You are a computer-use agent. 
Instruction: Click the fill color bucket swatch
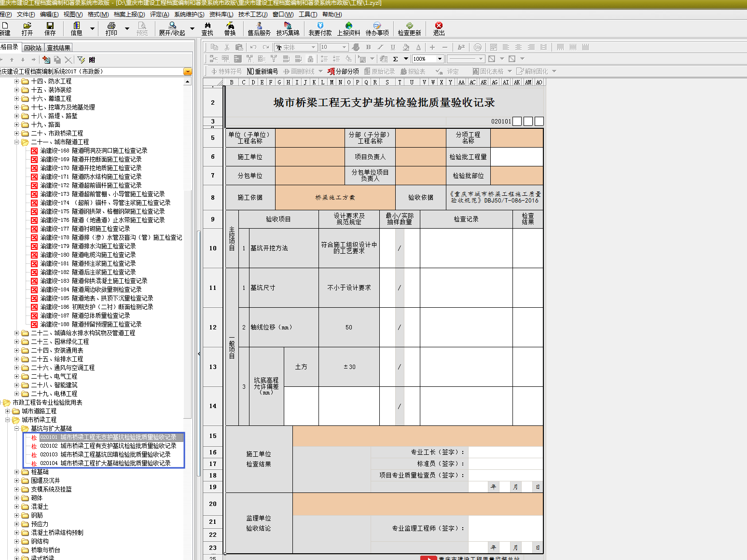[x=406, y=47]
